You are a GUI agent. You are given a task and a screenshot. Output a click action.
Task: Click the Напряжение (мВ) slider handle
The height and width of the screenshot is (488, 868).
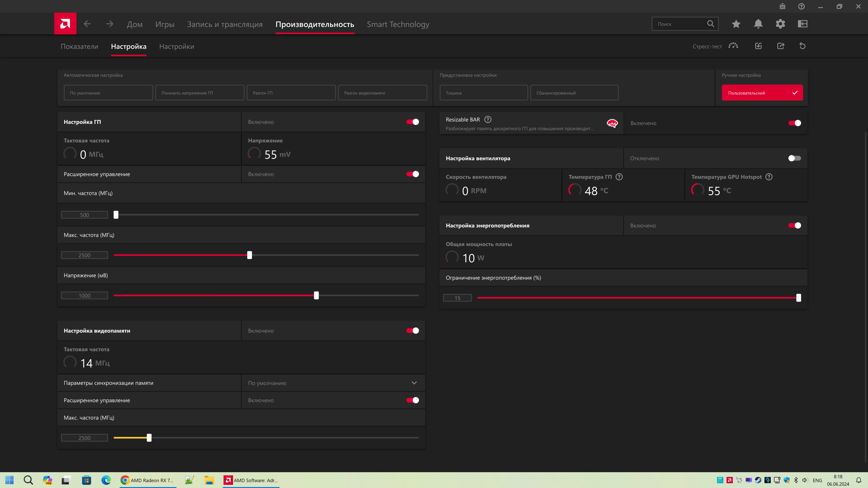coord(316,295)
